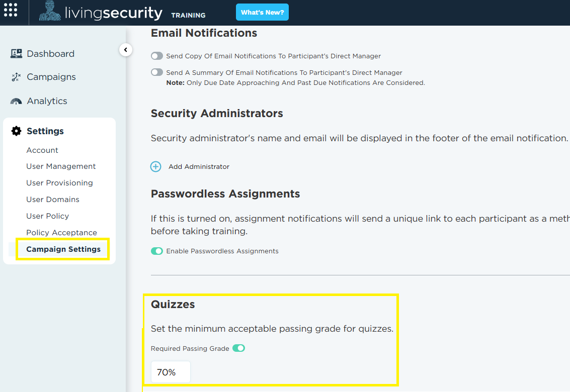Turn off Required Passing Grade toggle

(x=239, y=348)
